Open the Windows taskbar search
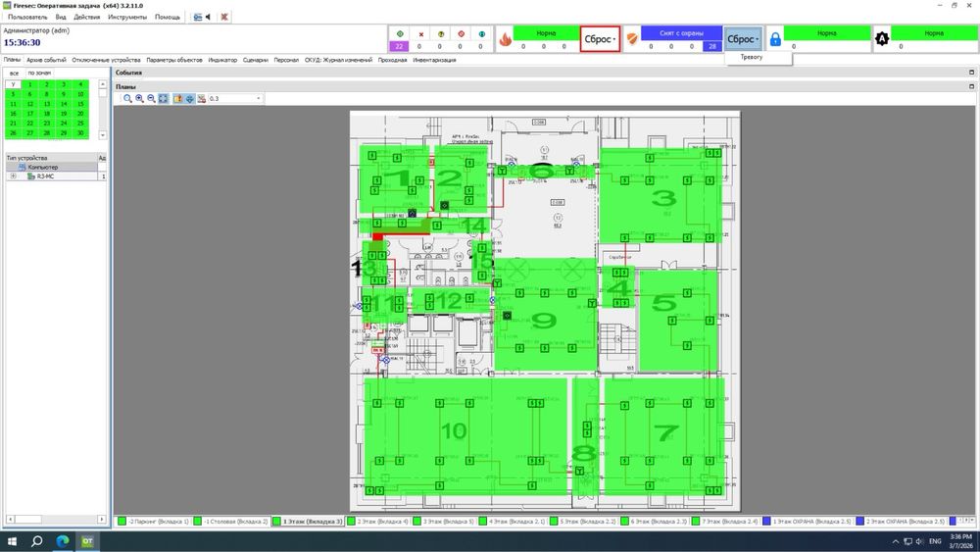The height and width of the screenshot is (552, 980). pos(37,541)
